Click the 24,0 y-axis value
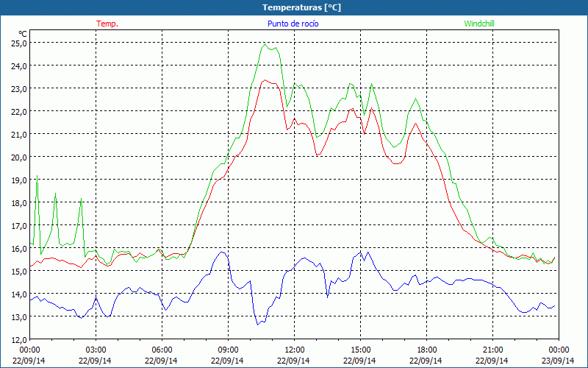The height and width of the screenshot is (368, 588). (20, 66)
